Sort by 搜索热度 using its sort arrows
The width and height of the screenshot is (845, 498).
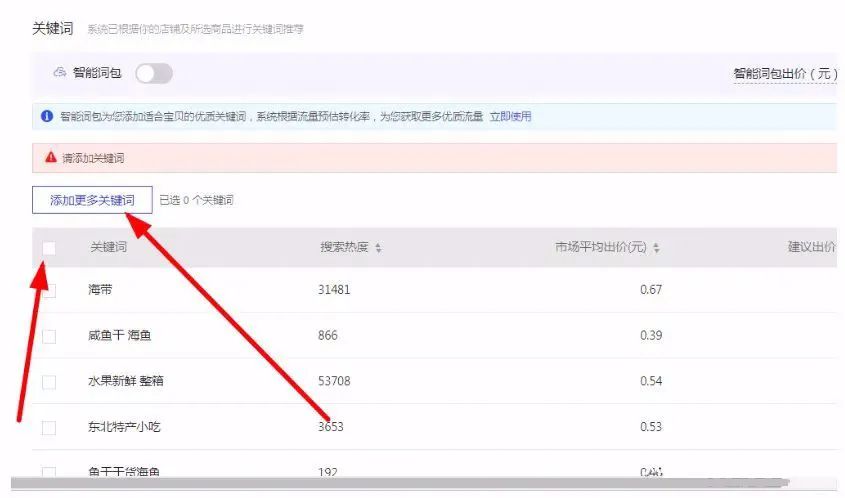(378, 248)
